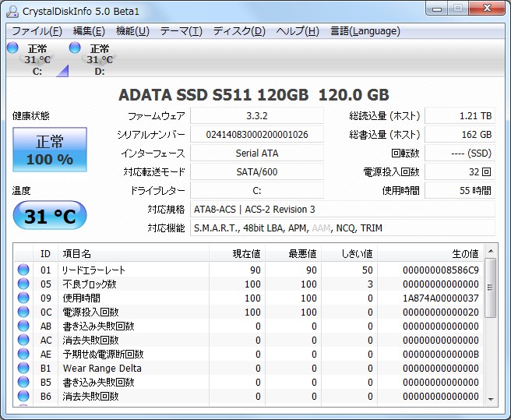Image resolution: width=511 pixels, height=420 pixels.
Task: Click the status orb for row B6
Action: click(23, 396)
